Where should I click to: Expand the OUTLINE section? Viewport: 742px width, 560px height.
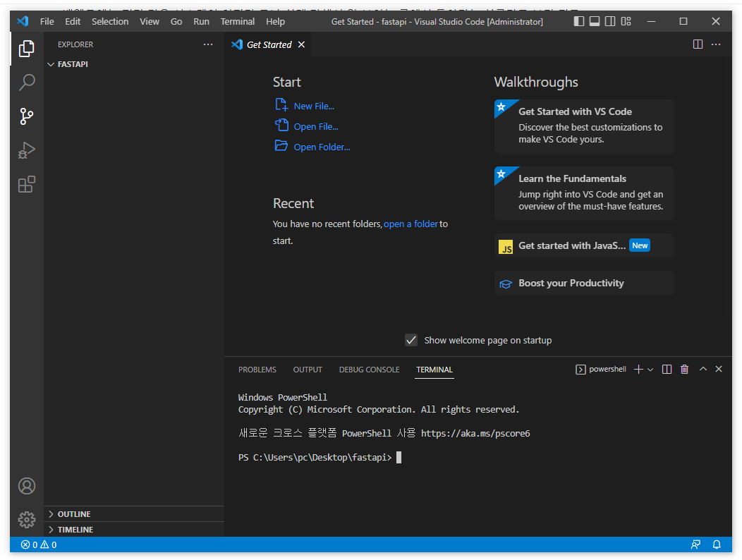click(x=135, y=514)
